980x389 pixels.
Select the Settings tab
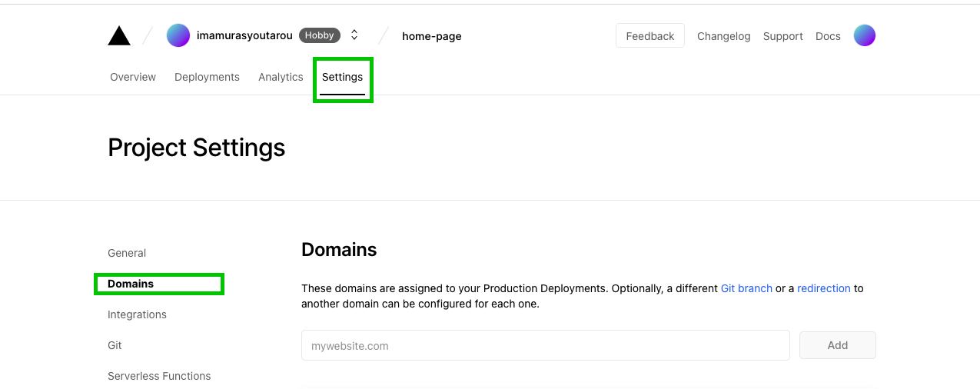point(342,77)
